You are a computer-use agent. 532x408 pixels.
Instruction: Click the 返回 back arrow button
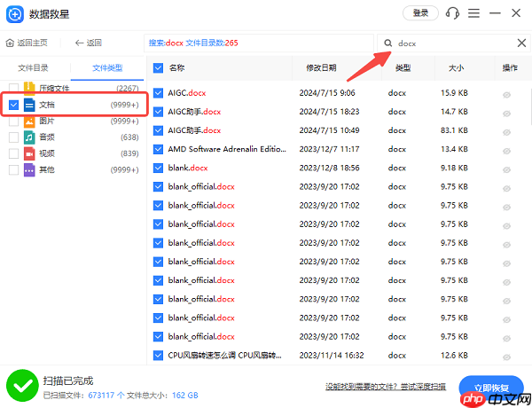click(x=89, y=43)
